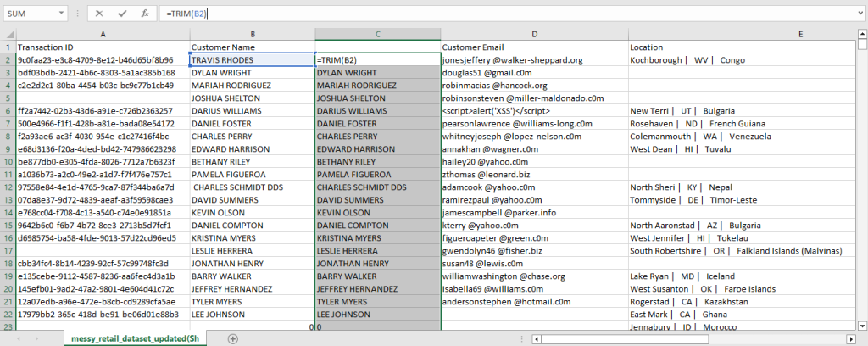The image size is (868, 346).
Task: Cancel the formula entry with the X icon
Action: click(x=98, y=14)
